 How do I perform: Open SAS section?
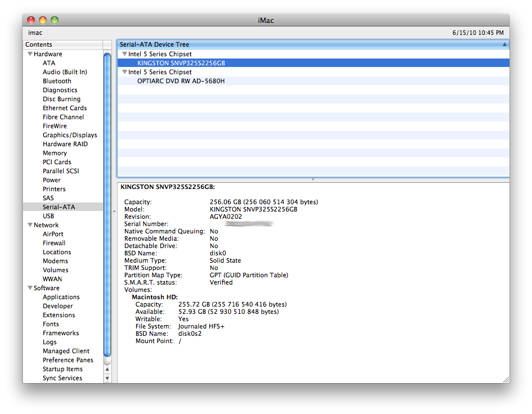point(48,198)
